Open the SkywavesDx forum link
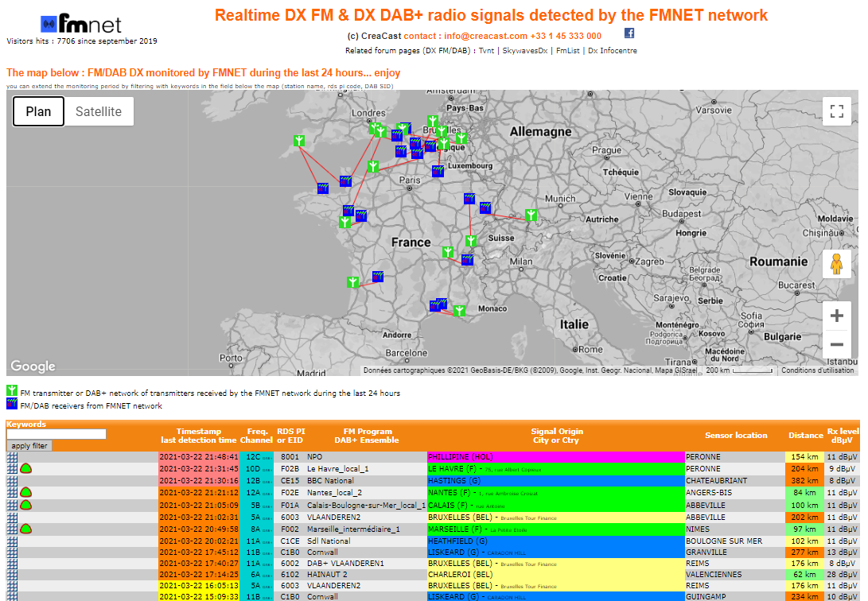868x601 pixels. tap(525, 51)
